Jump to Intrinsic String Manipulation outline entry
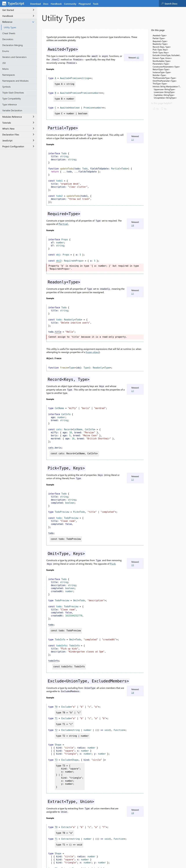The height and width of the screenshot is (868, 186). (167, 87)
